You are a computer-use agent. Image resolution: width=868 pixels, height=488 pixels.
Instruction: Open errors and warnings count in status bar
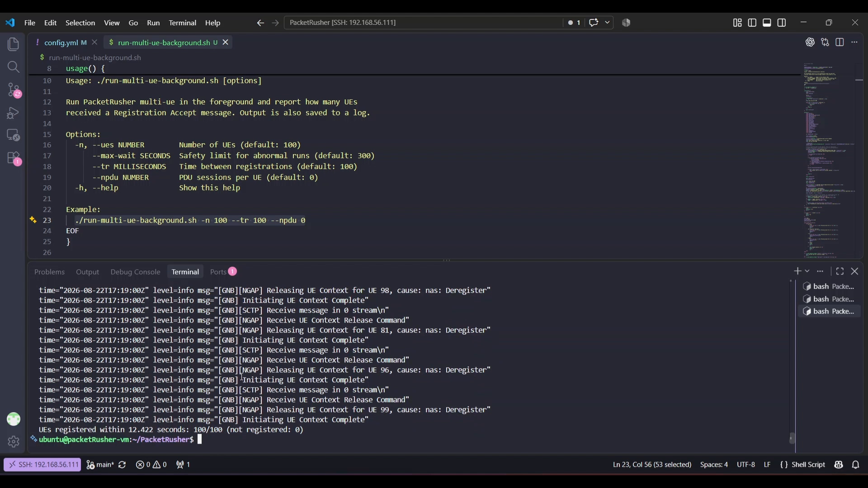click(x=151, y=465)
